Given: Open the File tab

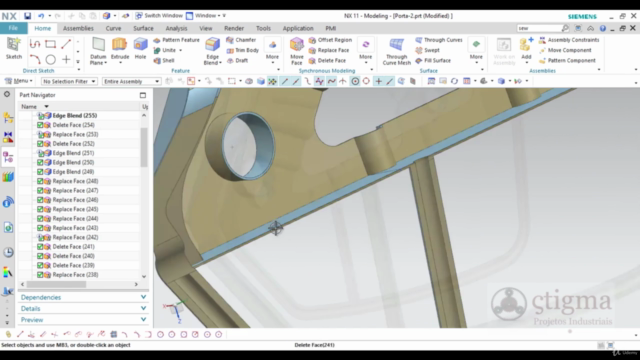Looking at the screenshot, I should 13,28.
